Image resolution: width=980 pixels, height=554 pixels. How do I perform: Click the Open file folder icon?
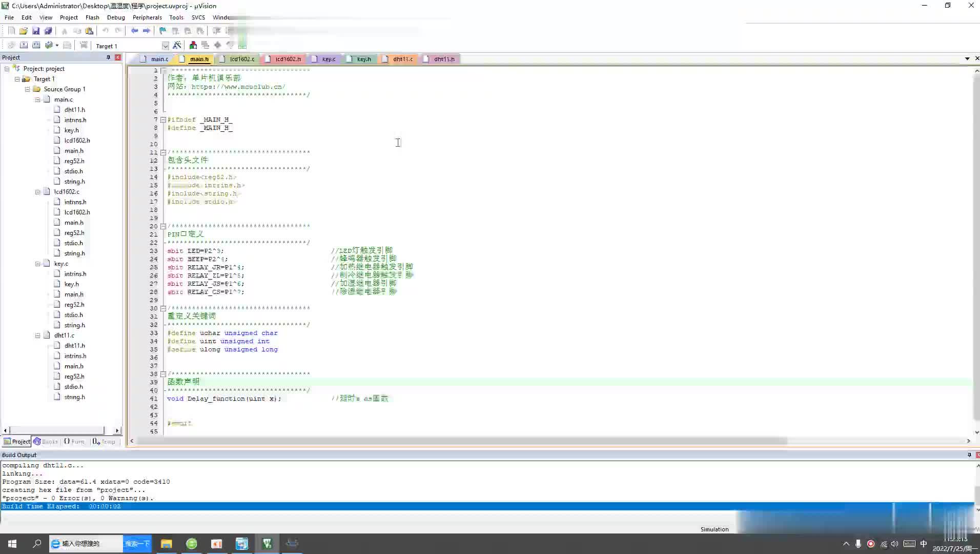pyautogui.click(x=24, y=31)
